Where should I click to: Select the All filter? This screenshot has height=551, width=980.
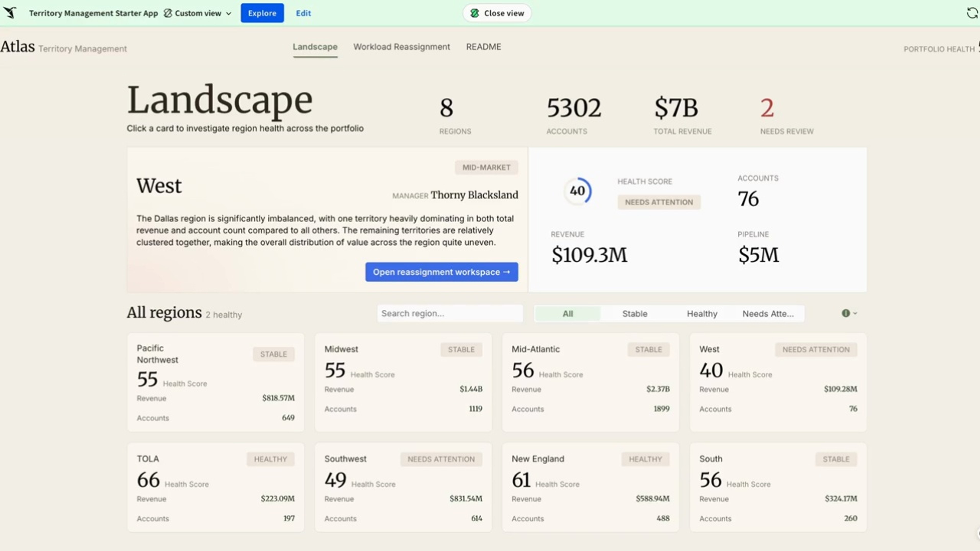click(x=568, y=314)
